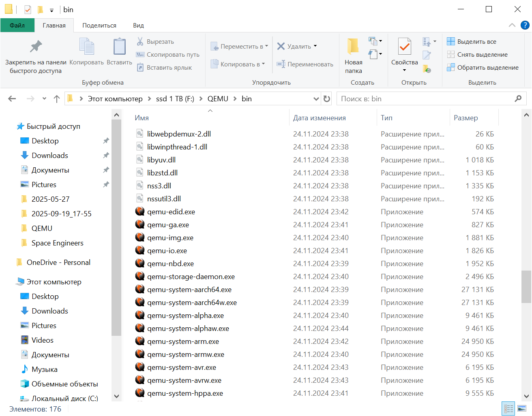The width and height of the screenshot is (532, 416).
Task: Switch to the Поделиться ribbon tab
Action: (99, 25)
